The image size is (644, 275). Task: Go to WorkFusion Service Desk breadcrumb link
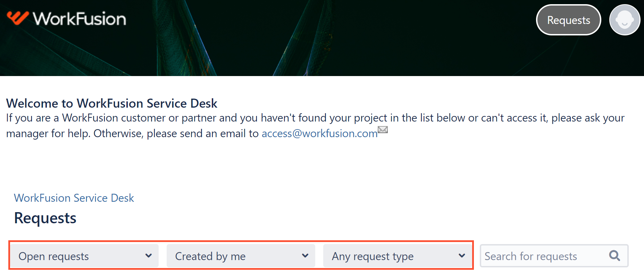click(74, 198)
